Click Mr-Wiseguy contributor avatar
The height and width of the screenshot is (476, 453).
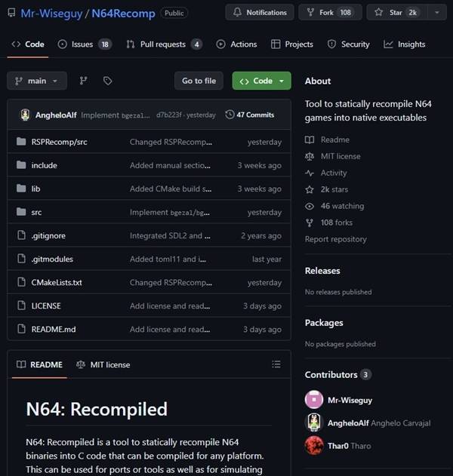point(314,400)
